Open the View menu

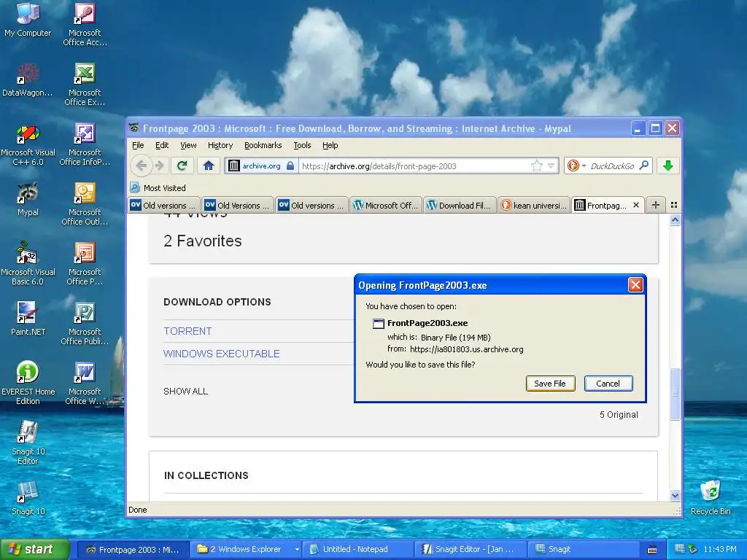tap(188, 145)
